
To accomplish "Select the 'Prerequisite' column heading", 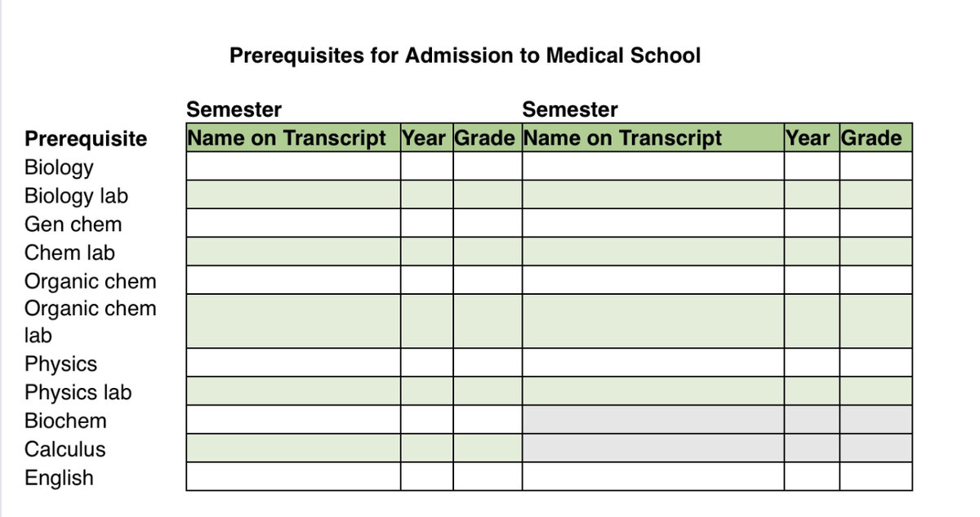I will (86, 139).
